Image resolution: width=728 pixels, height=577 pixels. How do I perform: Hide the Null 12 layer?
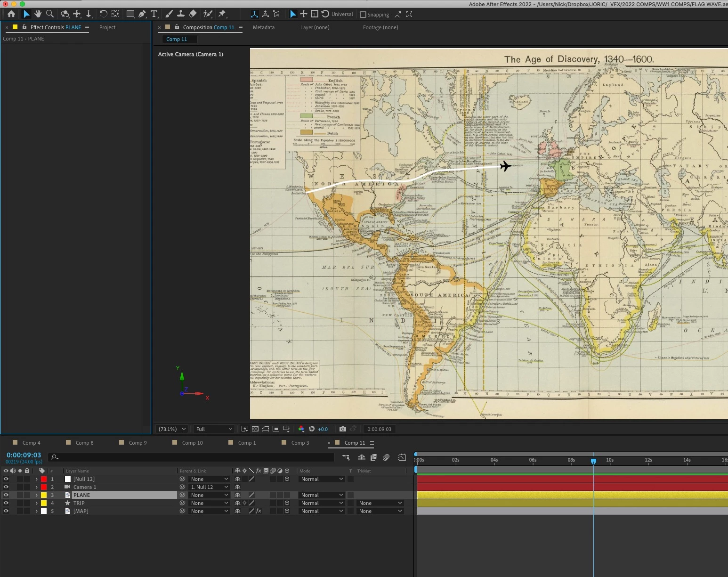(6, 479)
